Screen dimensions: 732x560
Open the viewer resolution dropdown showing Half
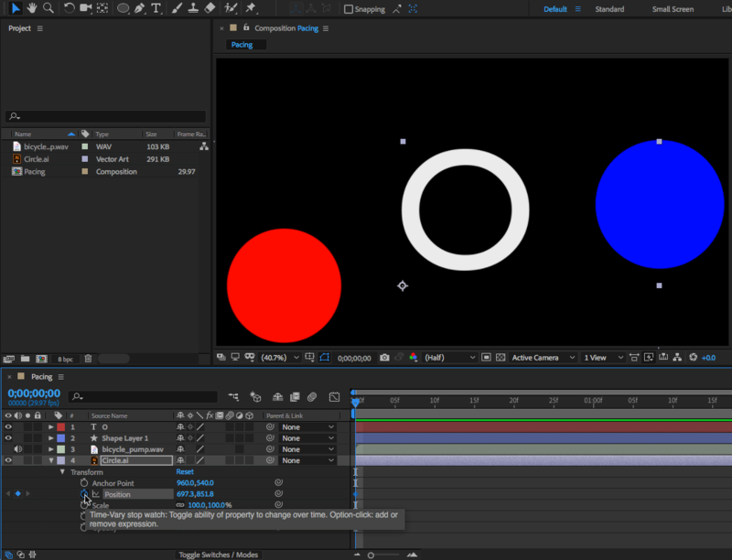point(450,358)
